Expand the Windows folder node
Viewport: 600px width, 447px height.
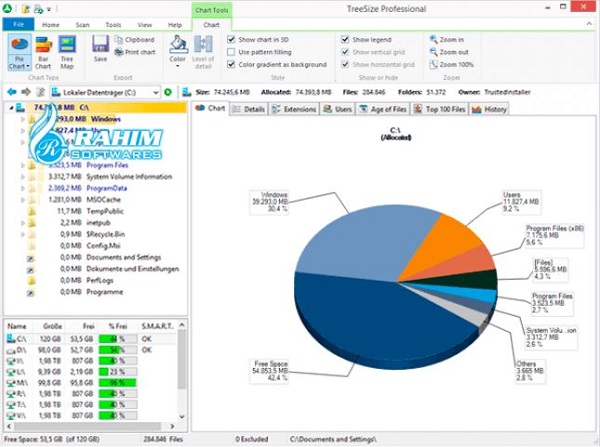click(23, 119)
